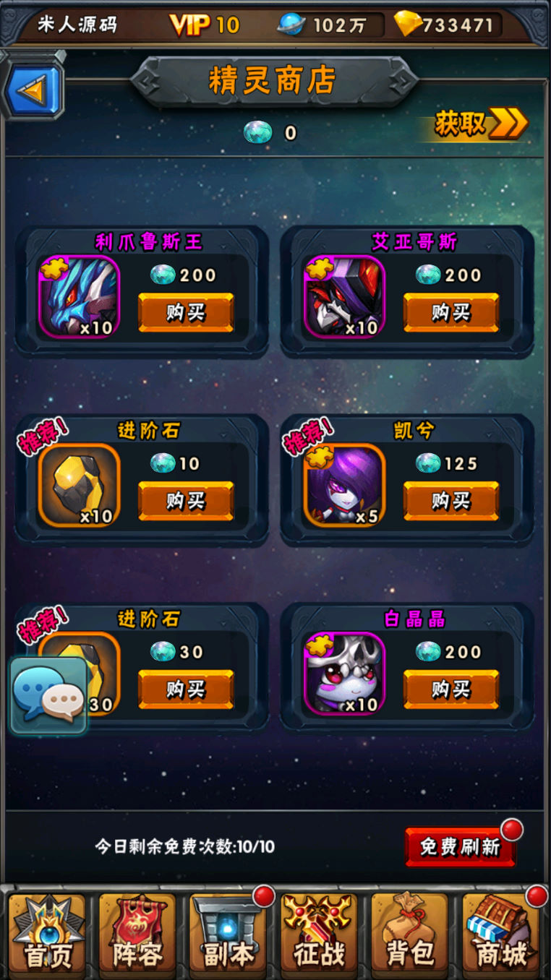Tap the blue back arrow icon
This screenshot has height=980, width=551.
pos(33,90)
